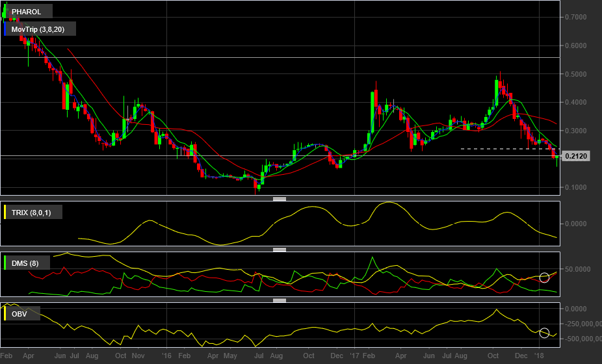Click the 0.1000 price axis label

575,187
